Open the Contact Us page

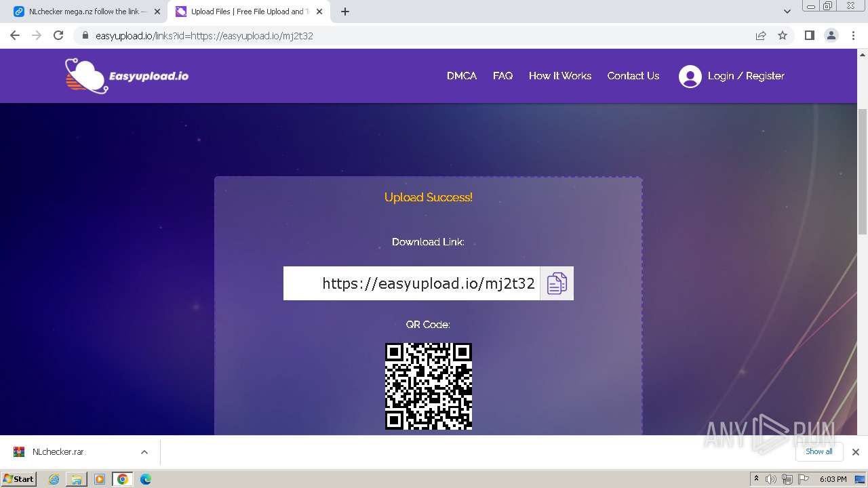(633, 76)
